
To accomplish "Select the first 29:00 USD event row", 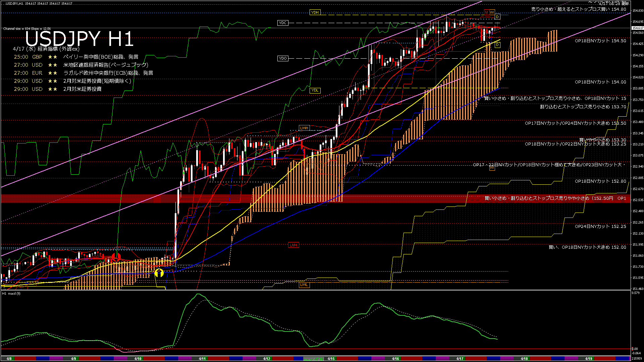I will coord(72,81).
